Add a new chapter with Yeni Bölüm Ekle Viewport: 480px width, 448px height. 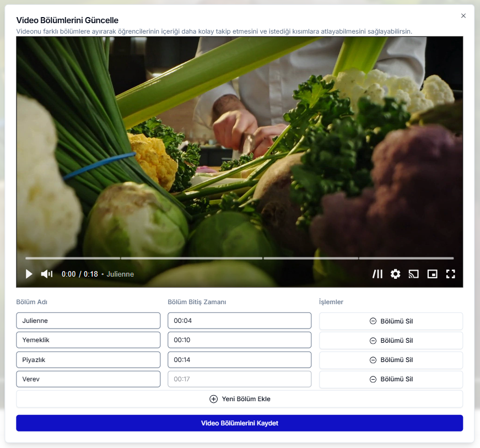tap(239, 399)
